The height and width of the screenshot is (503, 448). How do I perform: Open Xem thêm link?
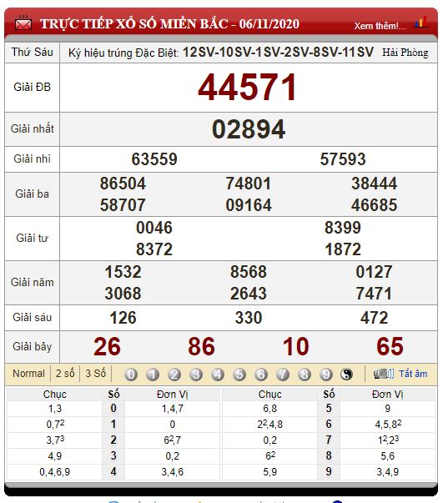[x=380, y=26]
